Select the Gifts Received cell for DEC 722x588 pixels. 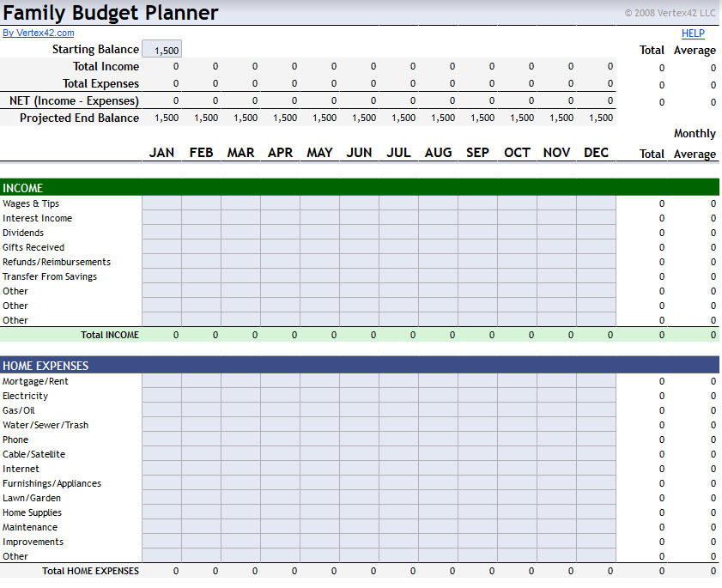coord(596,247)
